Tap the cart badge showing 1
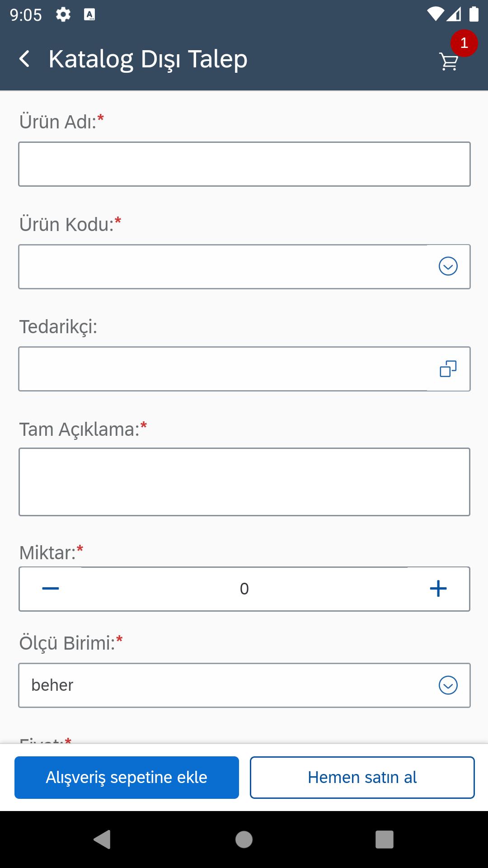The image size is (488, 868). click(464, 43)
